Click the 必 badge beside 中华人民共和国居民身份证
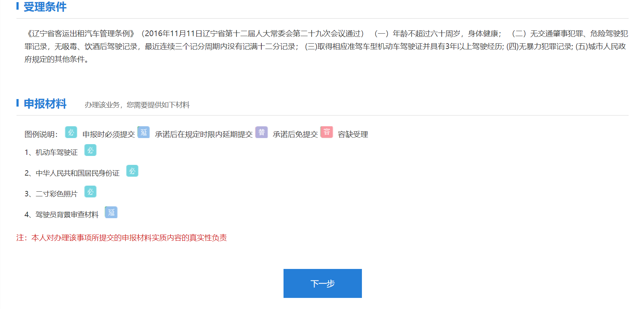This screenshot has width=644, height=309. click(132, 171)
